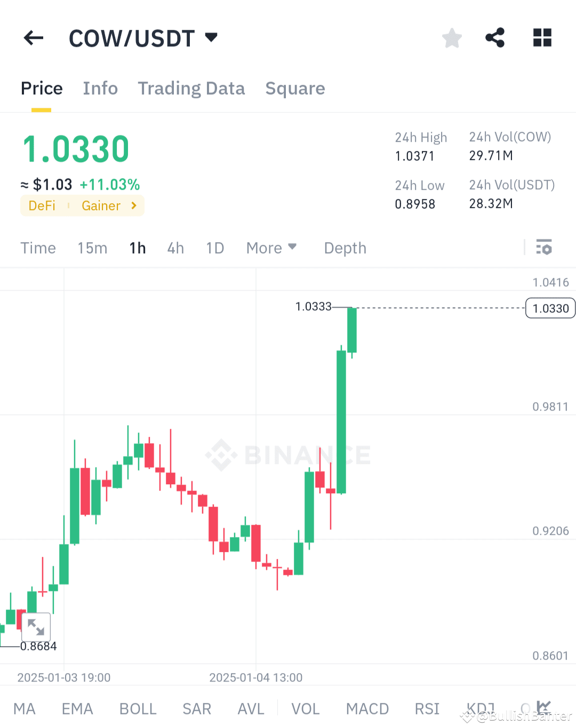The height and width of the screenshot is (728, 576).
Task: Open TradingView chart mode icon
Action: [x=543, y=707]
